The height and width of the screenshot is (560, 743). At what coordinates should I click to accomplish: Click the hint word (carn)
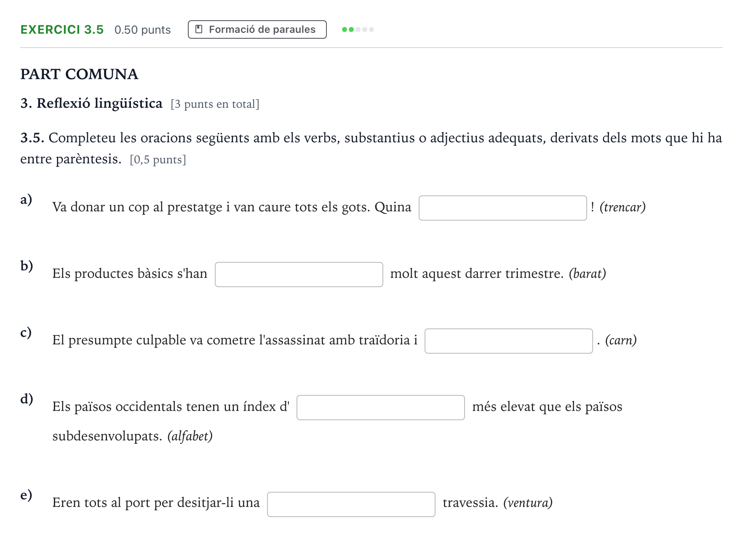pyautogui.click(x=621, y=340)
